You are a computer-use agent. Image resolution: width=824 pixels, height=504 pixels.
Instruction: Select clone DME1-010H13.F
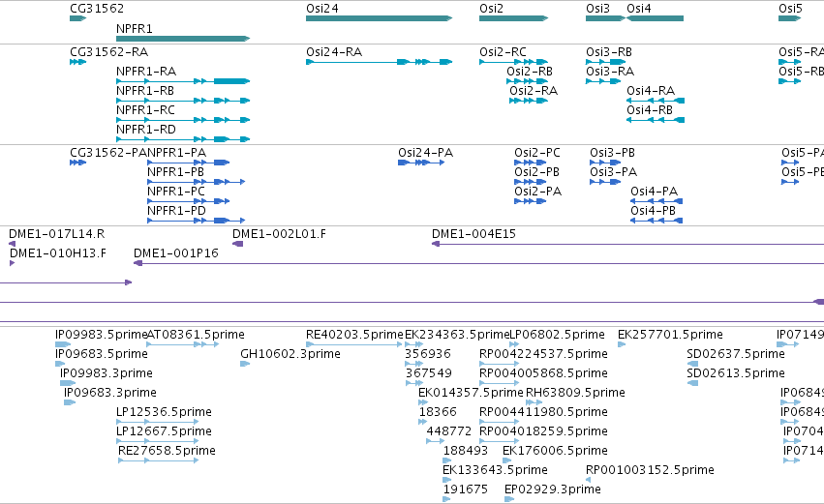[58, 253]
